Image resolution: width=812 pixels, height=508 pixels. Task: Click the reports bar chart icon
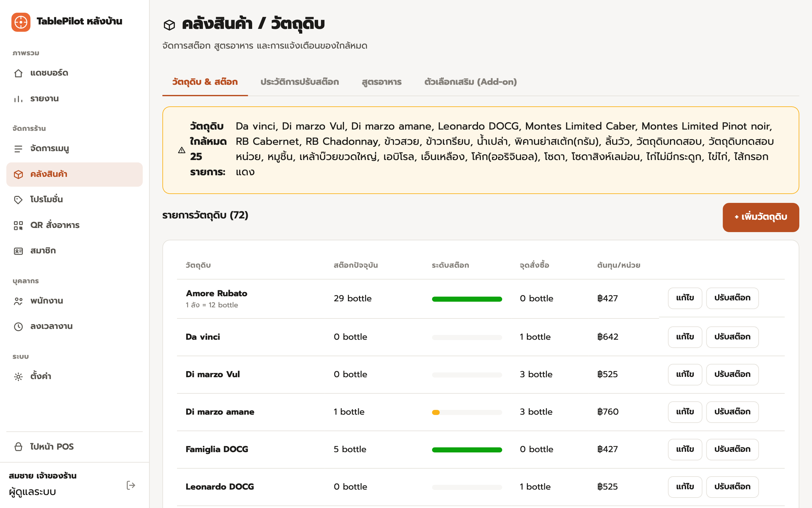pos(18,99)
